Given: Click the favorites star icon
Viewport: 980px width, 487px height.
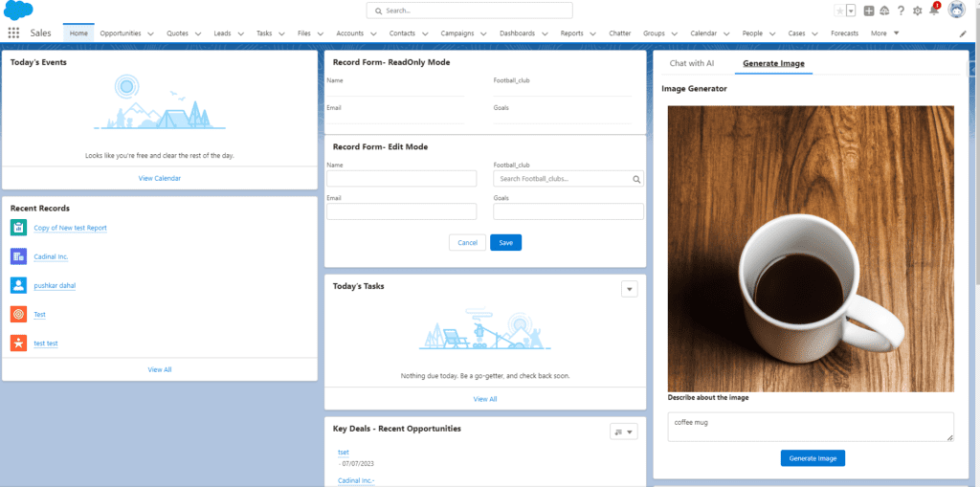Looking at the screenshot, I should pyautogui.click(x=839, y=11).
